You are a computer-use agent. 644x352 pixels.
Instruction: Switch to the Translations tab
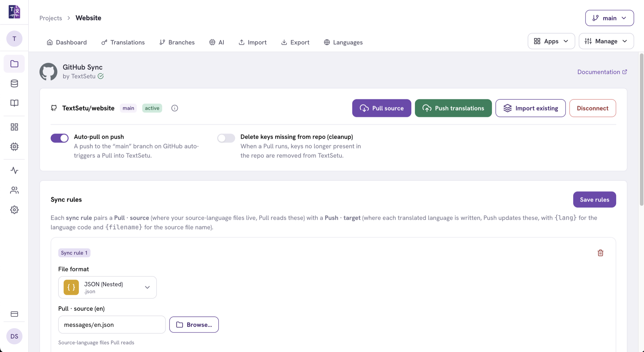coord(123,42)
